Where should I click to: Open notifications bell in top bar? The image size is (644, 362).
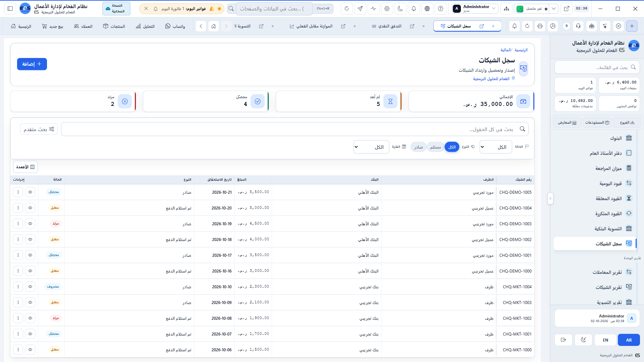pyautogui.click(x=414, y=9)
